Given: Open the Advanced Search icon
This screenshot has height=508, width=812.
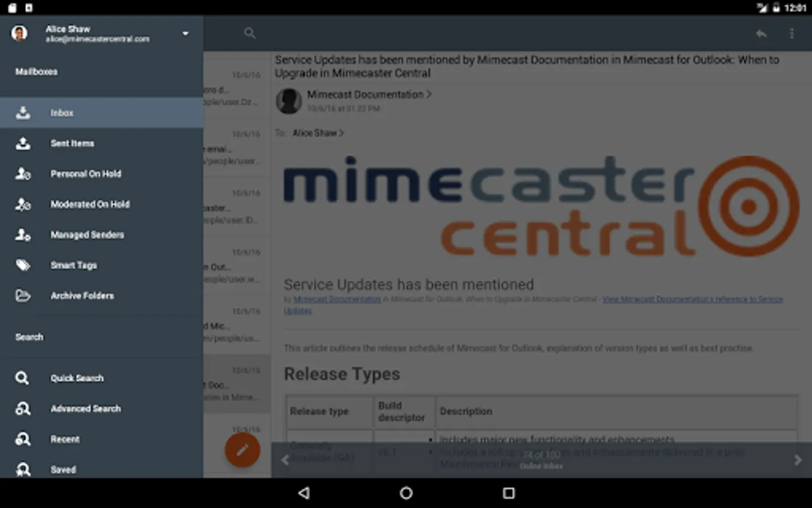Looking at the screenshot, I should [x=23, y=409].
